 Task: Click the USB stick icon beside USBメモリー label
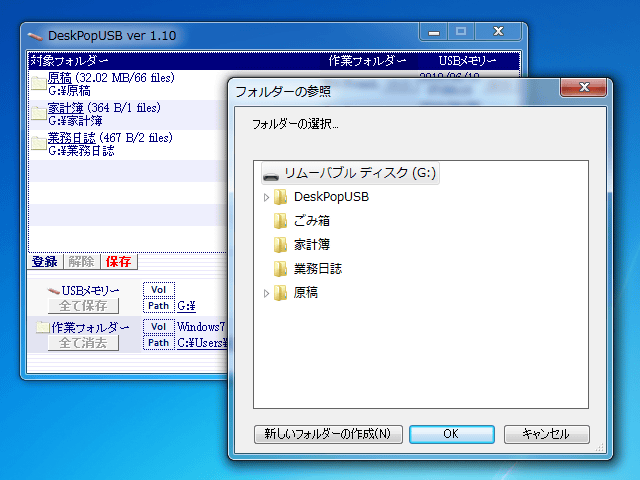[53, 291]
